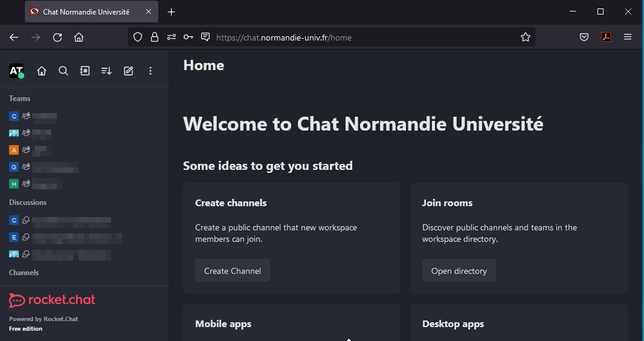Click the Save to Pocket icon
This screenshot has width=644, height=341.
coord(584,37)
